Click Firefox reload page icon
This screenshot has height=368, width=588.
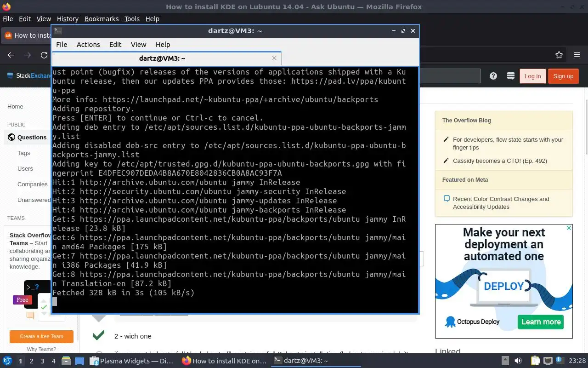pos(44,55)
